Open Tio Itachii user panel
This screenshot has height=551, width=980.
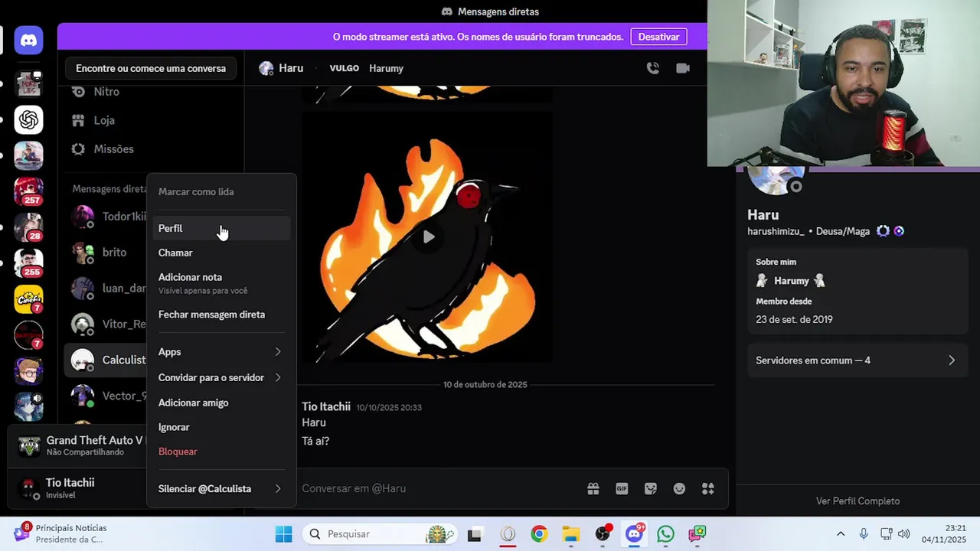tap(77, 488)
